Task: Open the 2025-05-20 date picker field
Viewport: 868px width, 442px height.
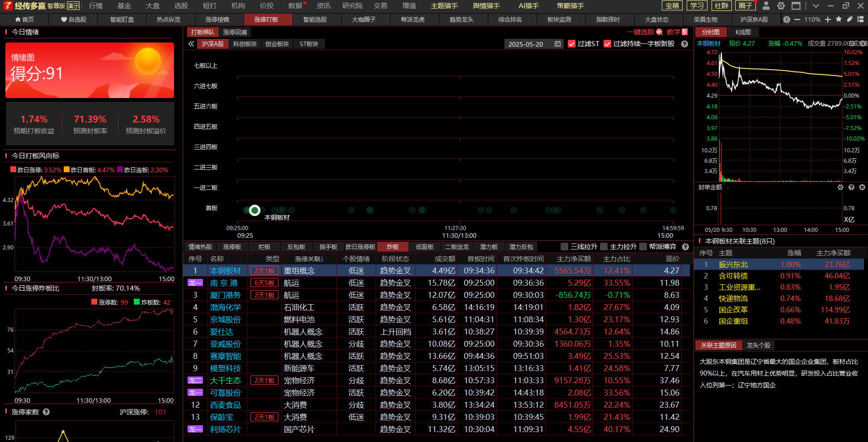Action: click(533, 44)
